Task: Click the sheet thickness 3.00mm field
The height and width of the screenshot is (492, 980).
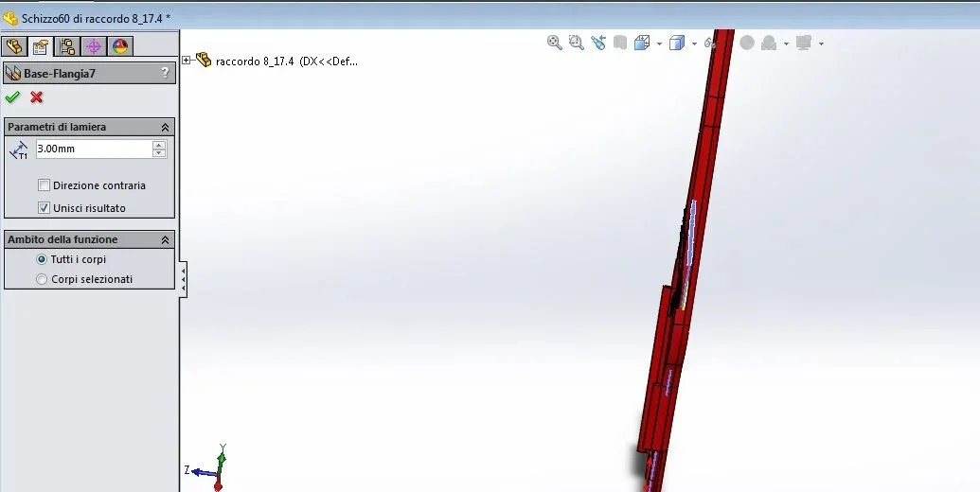Action: [x=94, y=149]
